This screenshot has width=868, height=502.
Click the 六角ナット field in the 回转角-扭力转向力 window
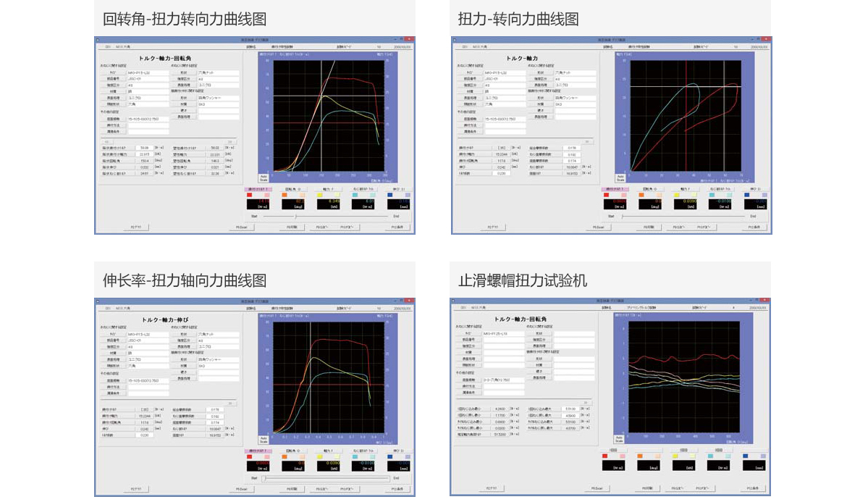click(218, 72)
